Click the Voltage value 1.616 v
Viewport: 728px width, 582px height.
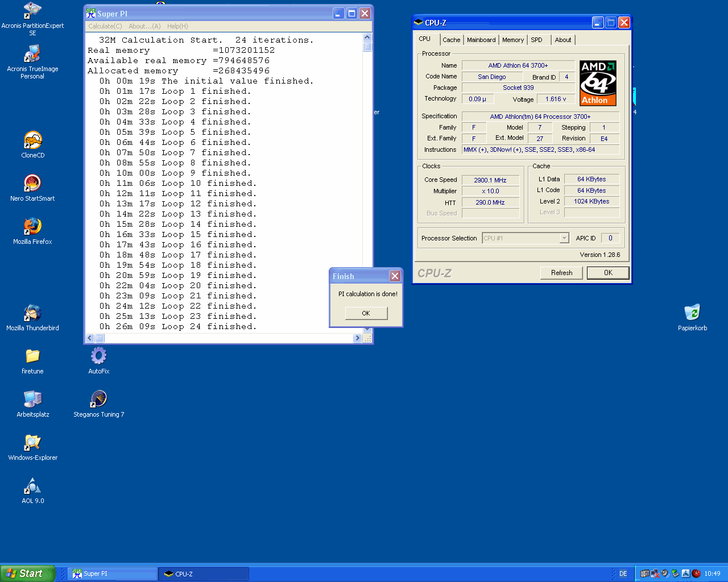[x=556, y=99]
